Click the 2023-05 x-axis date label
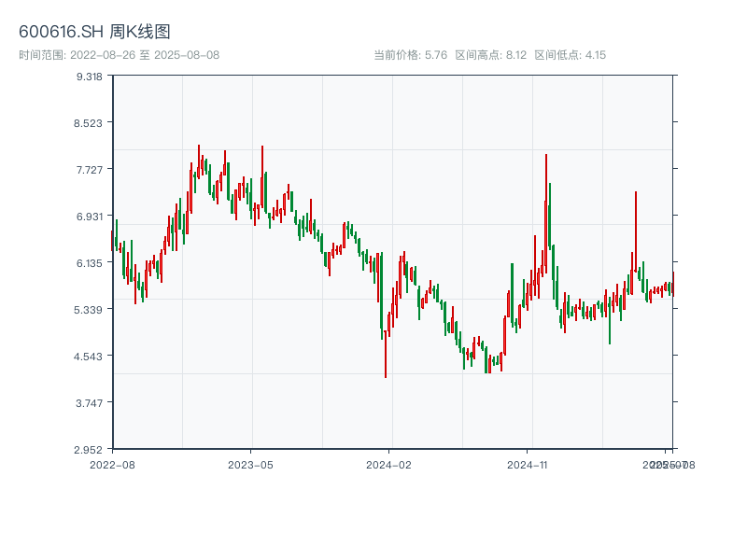This screenshot has height=560, width=747. 250,464
